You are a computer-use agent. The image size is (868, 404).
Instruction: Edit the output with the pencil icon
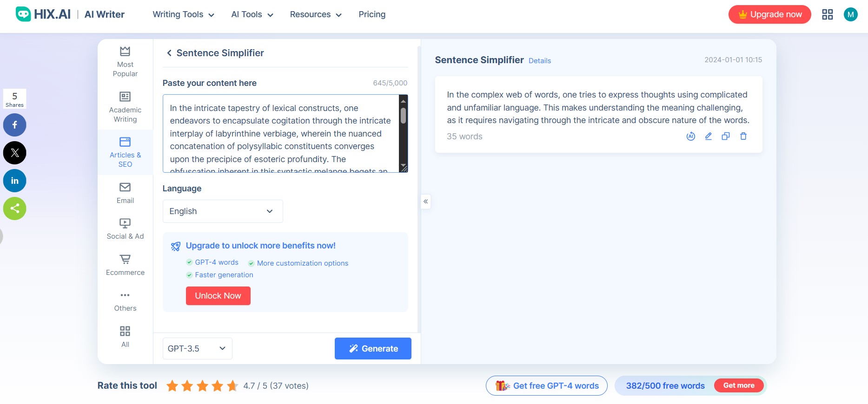coord(708,136)
